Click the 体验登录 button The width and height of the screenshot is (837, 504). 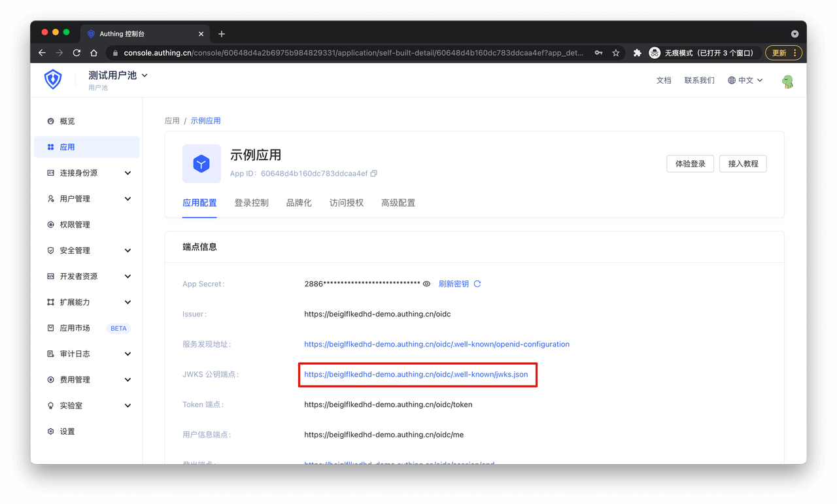point(690,164)
